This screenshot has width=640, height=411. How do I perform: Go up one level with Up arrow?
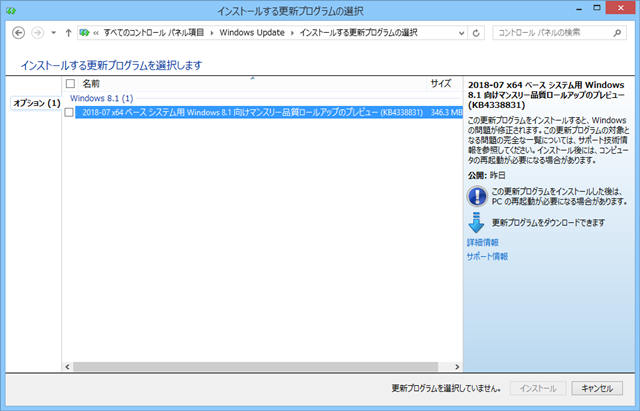pos(68,33)
